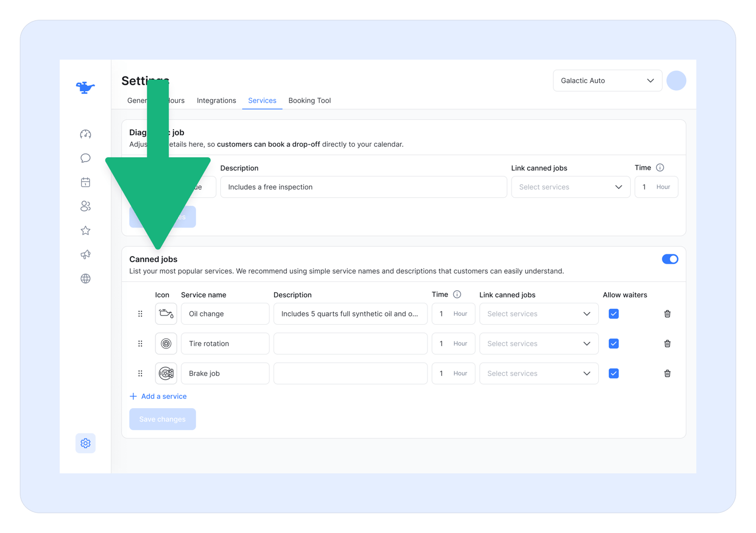This screenshot has height=533, width=756.
Task: Select the calendar icon in the sidebar
Action: pos(85,182)
